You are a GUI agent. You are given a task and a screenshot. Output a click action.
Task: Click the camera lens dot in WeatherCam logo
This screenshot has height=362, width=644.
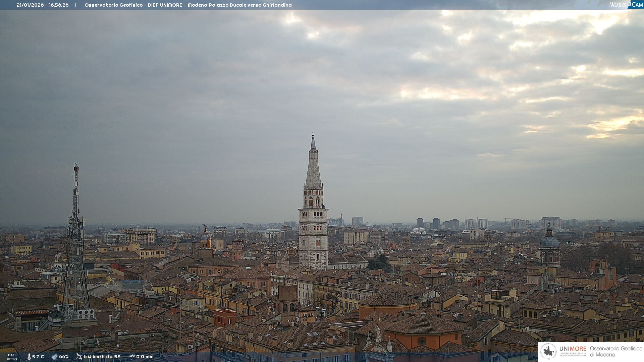(630, 3)
